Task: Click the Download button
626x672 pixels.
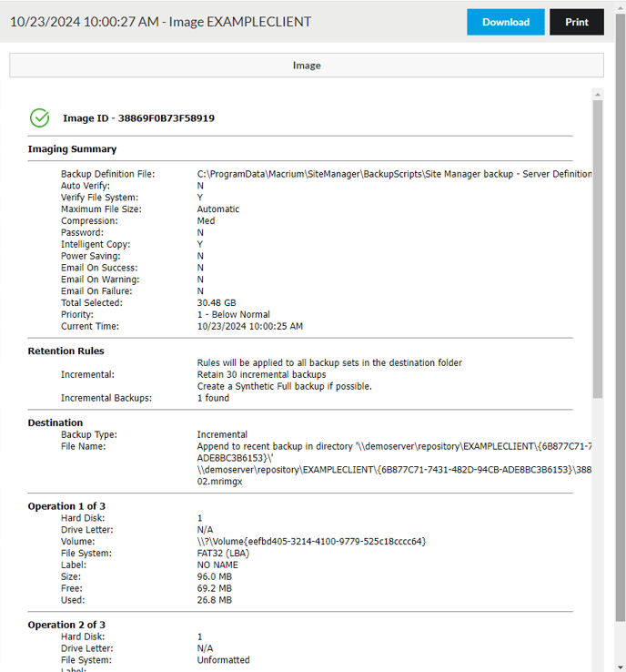Action: (x=505, y=22)
